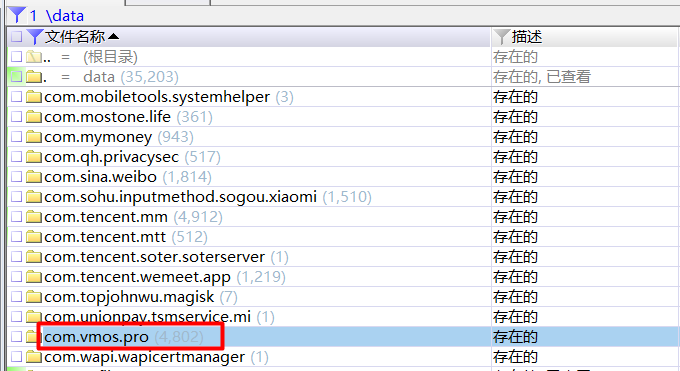Click the folder icon of com.topjohnwu.magisk
The width and height of the screenshot is (680, 371).
(33, 296)
